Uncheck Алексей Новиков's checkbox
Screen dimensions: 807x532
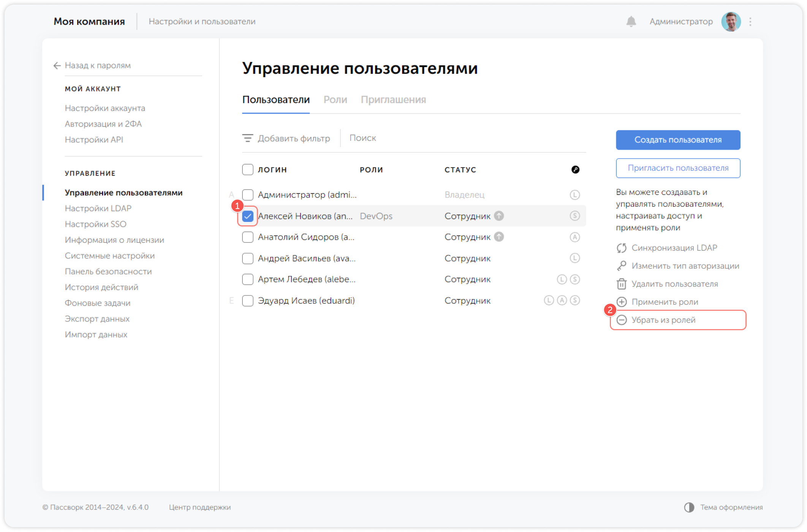coord(247,216)
